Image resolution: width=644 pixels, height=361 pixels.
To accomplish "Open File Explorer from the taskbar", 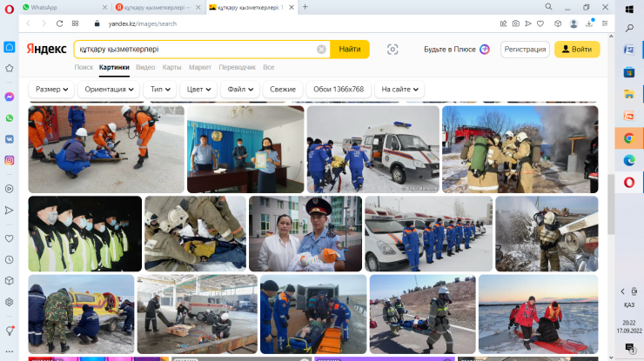I will pyautogui.click(x=629, y=94).
